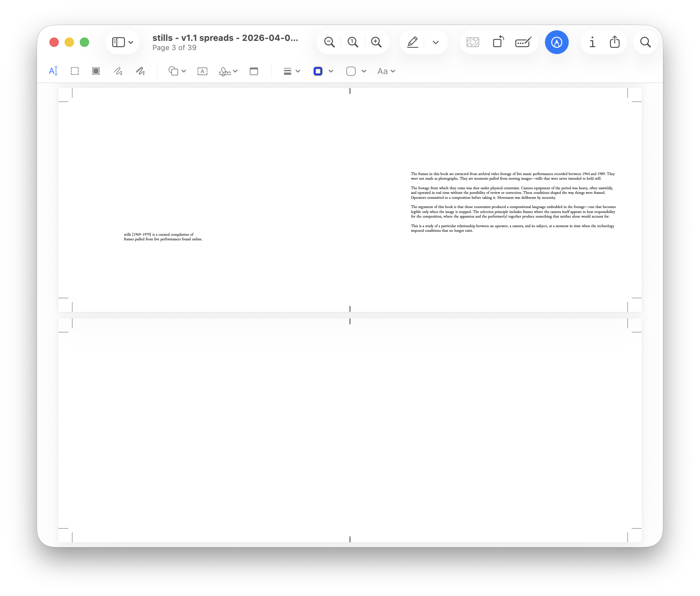
Task: Rotate the page left
Action: (498, 42)
